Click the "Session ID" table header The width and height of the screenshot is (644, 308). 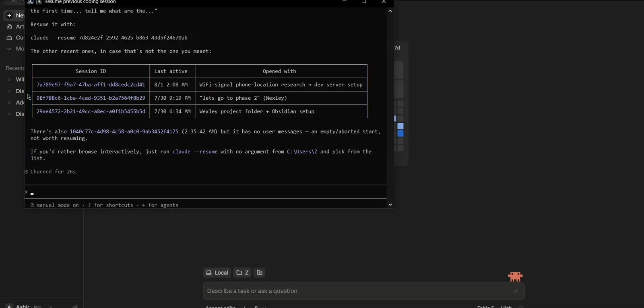(91, 71)
